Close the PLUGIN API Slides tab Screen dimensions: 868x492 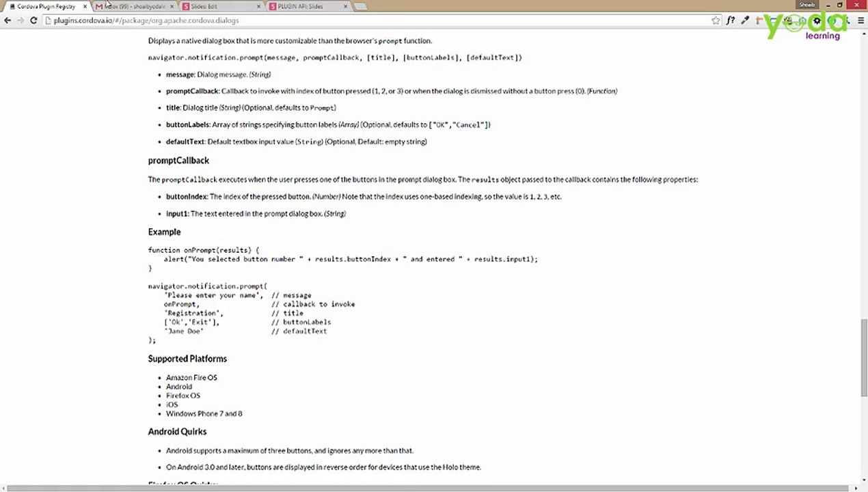(x=345, y=6)
